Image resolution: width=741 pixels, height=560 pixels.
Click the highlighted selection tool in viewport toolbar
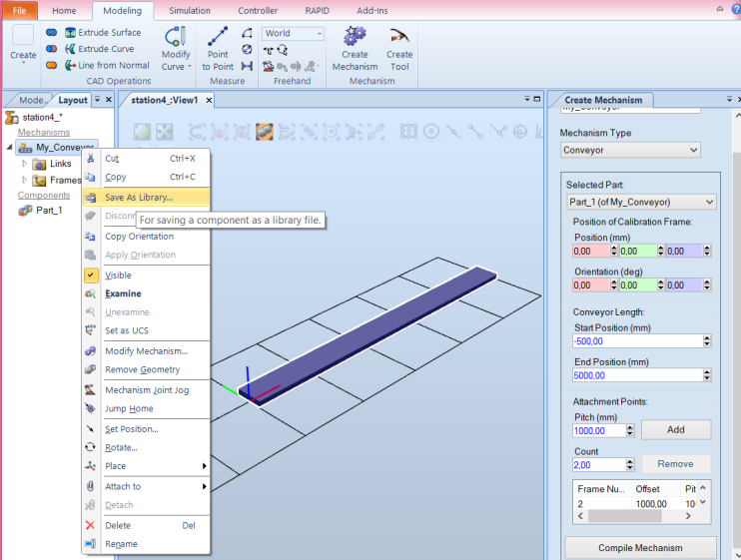[265, 132]
